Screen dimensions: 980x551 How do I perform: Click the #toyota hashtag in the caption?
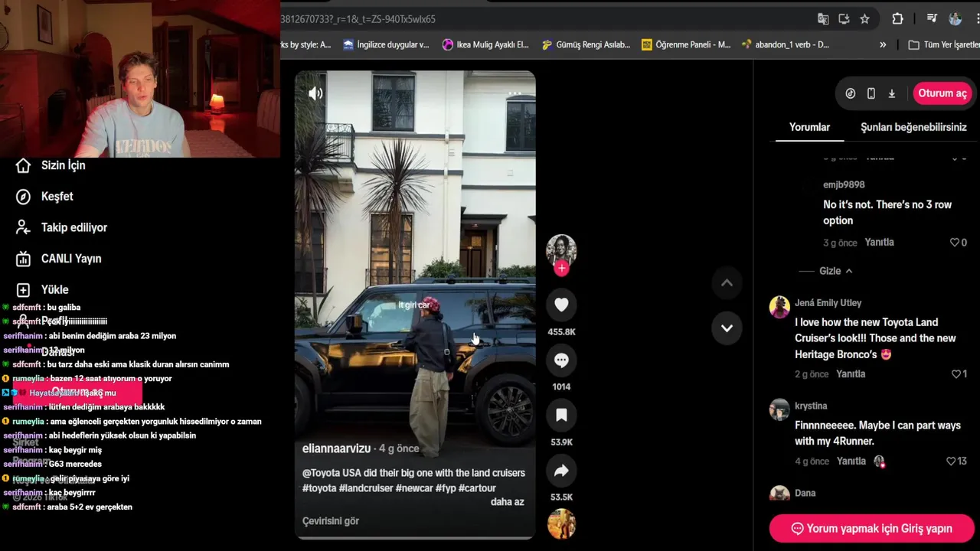click(319, 488)
